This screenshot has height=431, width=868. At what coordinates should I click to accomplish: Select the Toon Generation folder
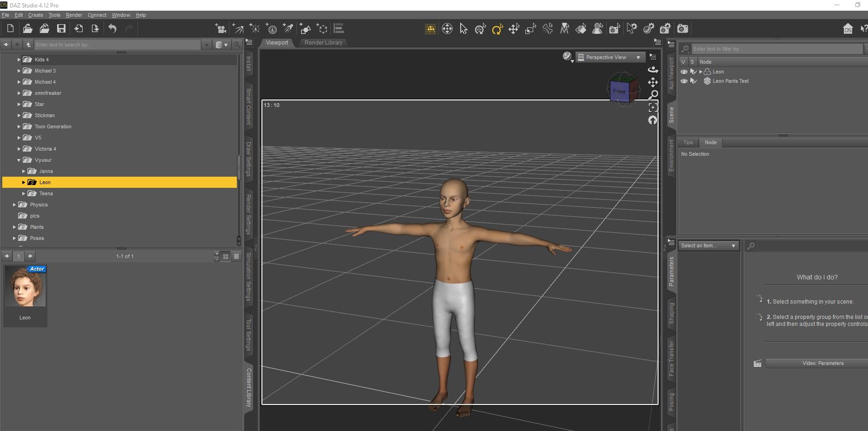pos(53,126)
